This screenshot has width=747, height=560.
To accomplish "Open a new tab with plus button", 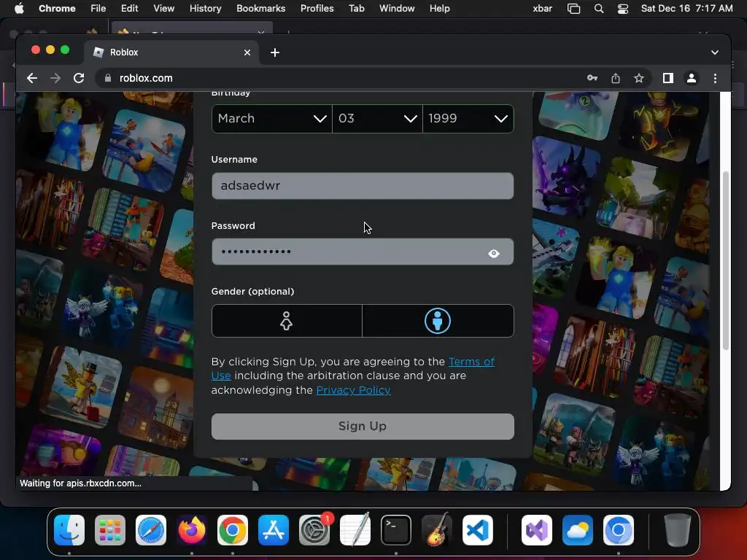I will pyautogui.click(x=275, y=52).
